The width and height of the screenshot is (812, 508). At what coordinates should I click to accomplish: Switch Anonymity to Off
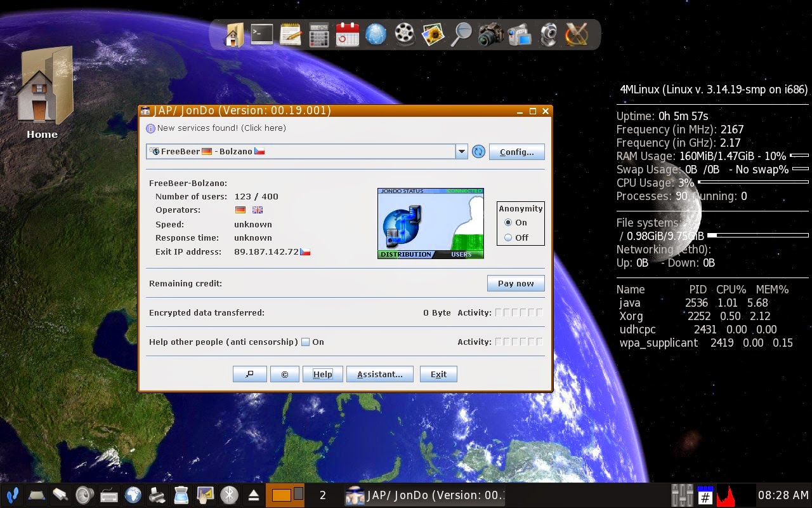click(507, 237)
